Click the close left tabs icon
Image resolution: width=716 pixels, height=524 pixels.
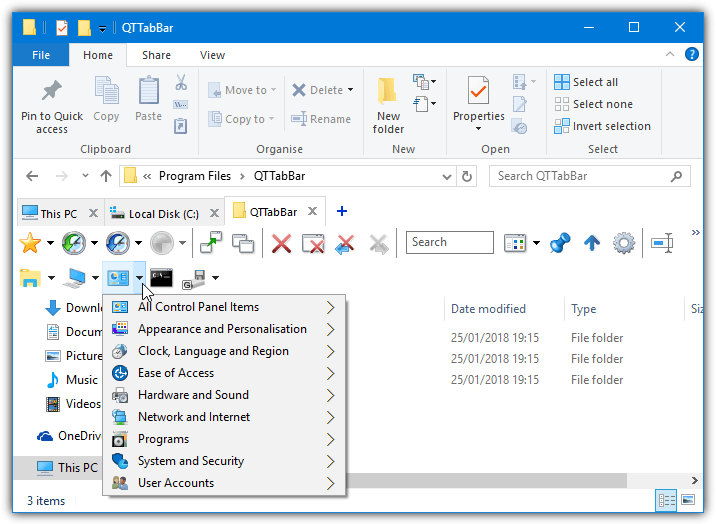pyautogui.click(x=345, y=243)
